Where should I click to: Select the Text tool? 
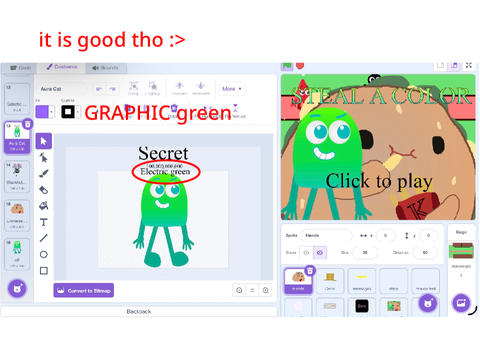[x=44, y=222]
